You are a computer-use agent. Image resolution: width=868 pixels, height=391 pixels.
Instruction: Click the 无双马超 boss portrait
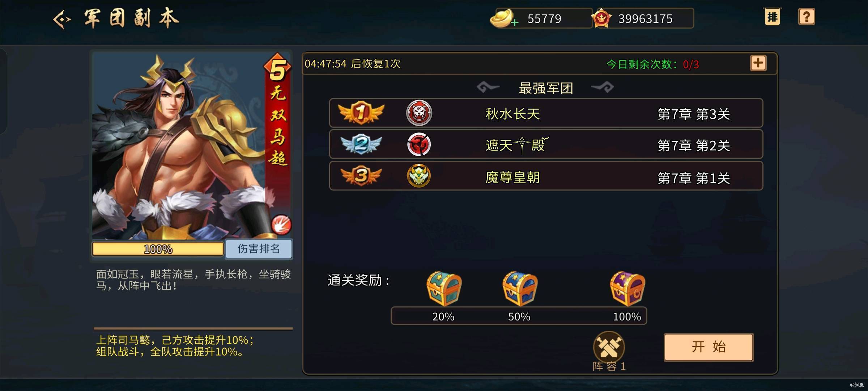[191, 145]
